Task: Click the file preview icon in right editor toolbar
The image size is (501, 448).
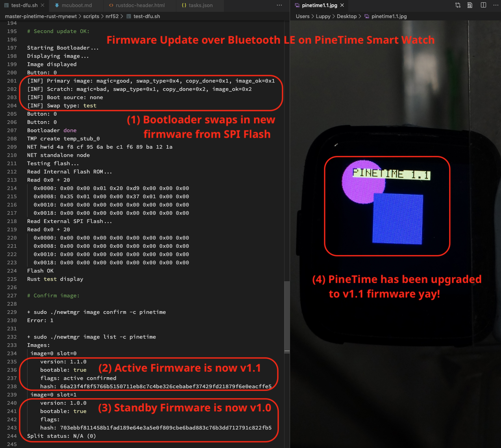Action: [470, 5]
